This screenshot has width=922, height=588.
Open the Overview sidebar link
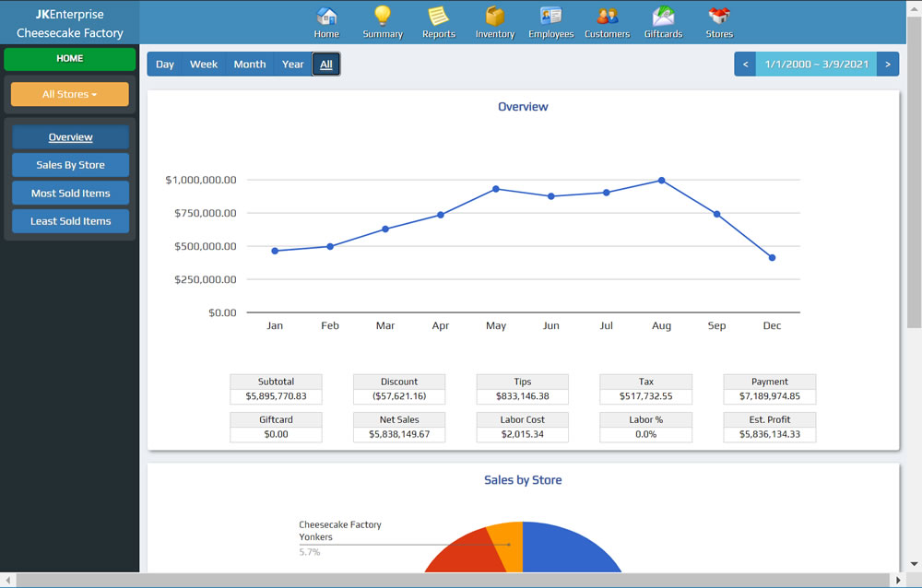pos(71,137)
